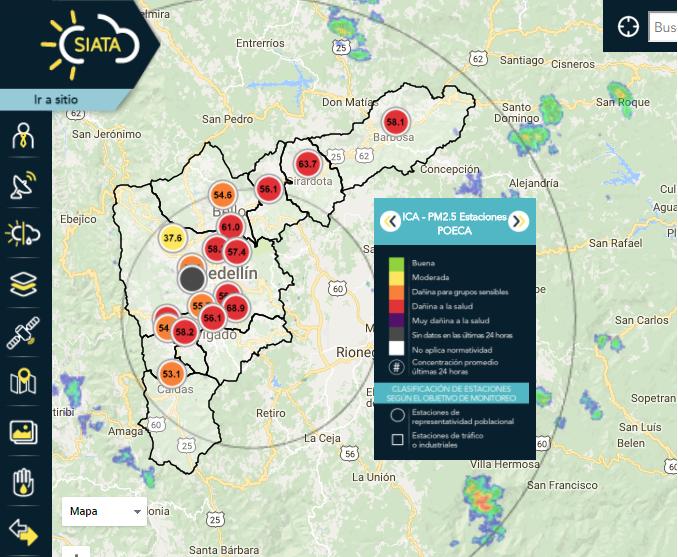Select the Caldas station marker 53.1

[172, 374]
